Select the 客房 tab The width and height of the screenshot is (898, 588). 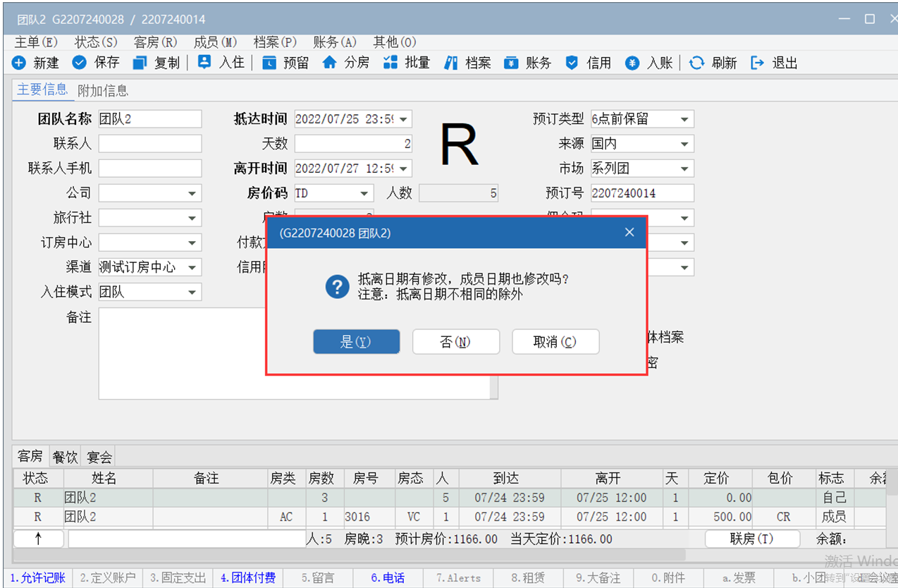point(30,456)
